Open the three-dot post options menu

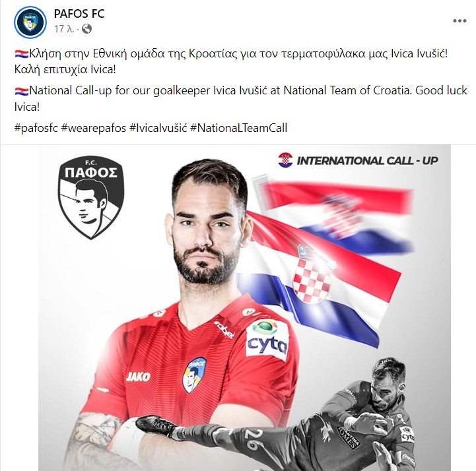(x=459, y=20)
